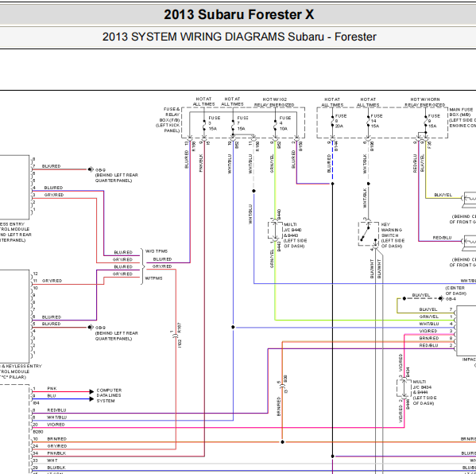Click the "VIO/RED" wire label at pin 20

pyautogui.click(x=56, y=425)
